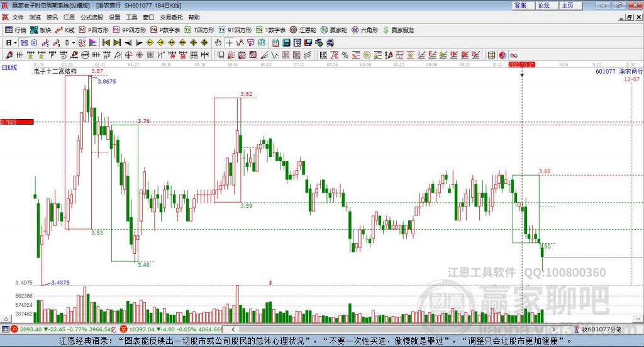This screenshot has height=347, width=644.
Task: Open the 交易委托 menu
Action: click(x=171, y=18)
